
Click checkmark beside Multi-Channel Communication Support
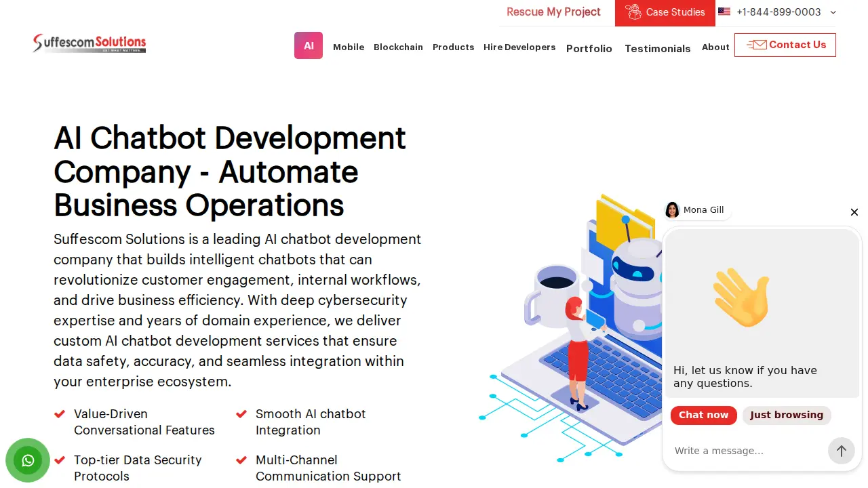(x=241, y=460)
